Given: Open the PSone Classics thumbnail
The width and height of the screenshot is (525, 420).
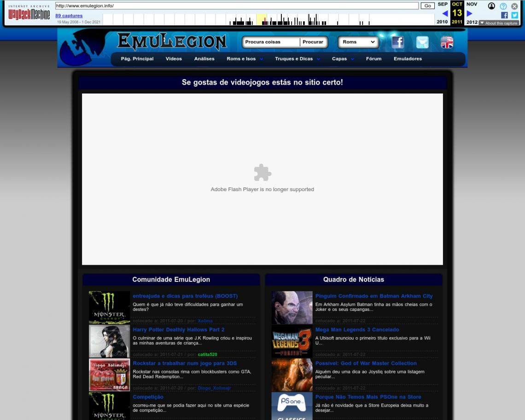Looking at the screenshot, I should pos(292,406).
